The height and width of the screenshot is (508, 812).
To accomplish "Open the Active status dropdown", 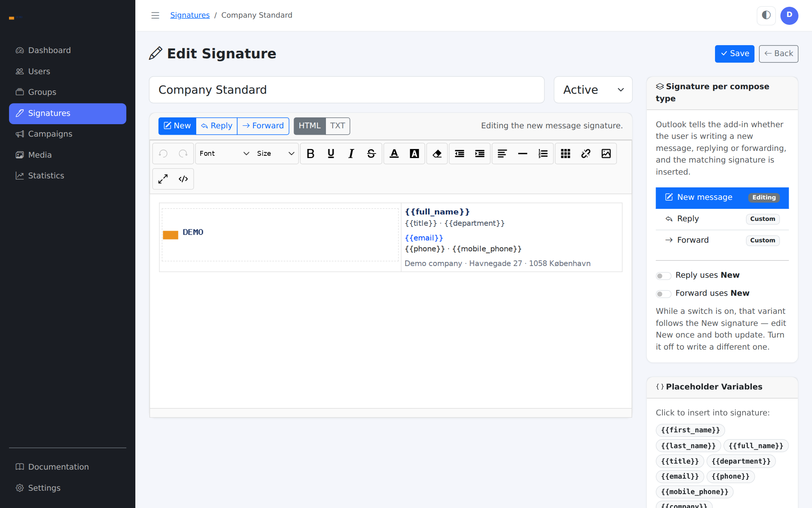I will click(x=593, y=90).
